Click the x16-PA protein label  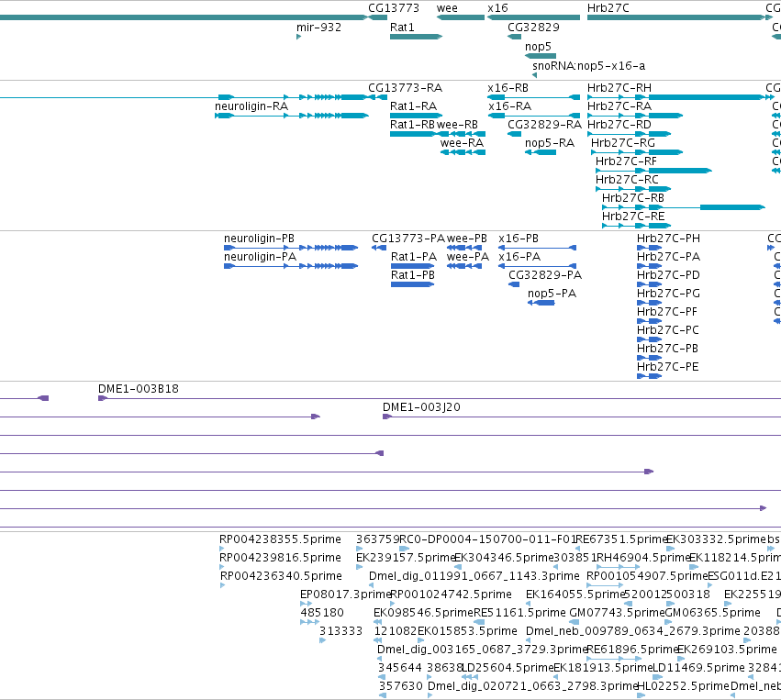(x=519, y=257)
